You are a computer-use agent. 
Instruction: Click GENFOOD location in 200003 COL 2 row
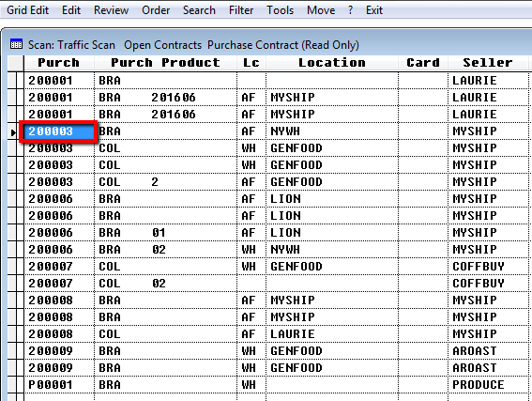pyautogui.click(x=332, y=182)
